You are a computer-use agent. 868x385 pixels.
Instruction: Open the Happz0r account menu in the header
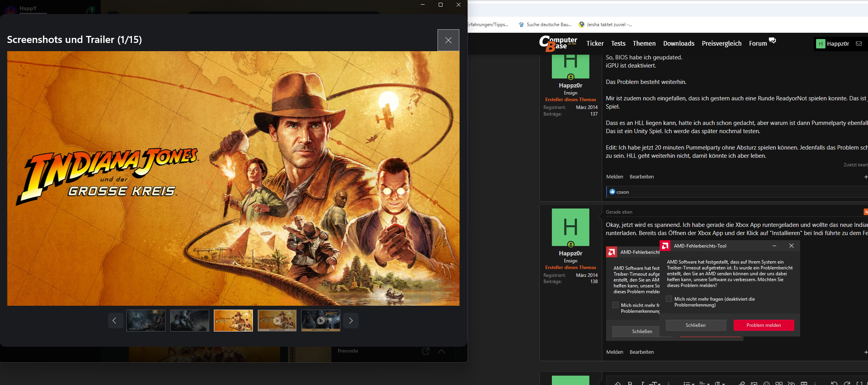(833, 44)
